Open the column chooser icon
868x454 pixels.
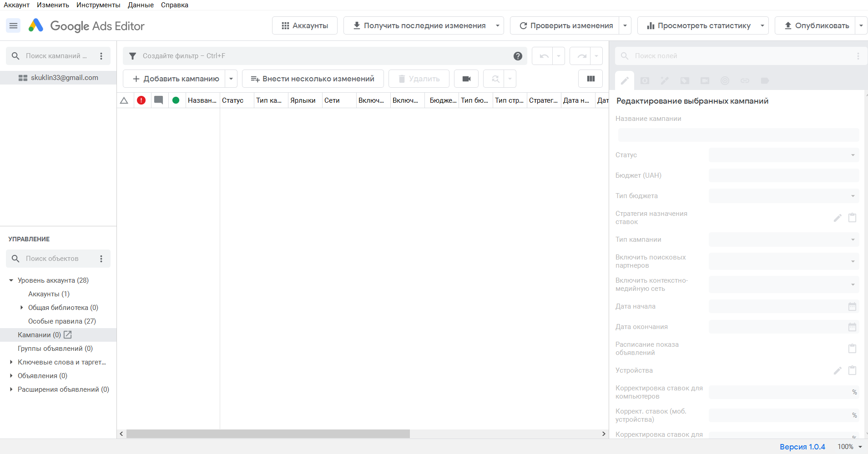(x=590, y=79)
